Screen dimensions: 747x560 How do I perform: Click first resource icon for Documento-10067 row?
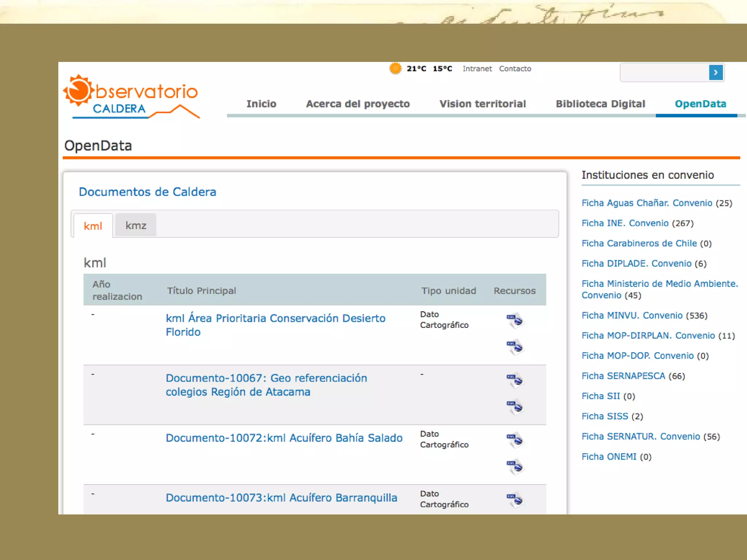515,380
